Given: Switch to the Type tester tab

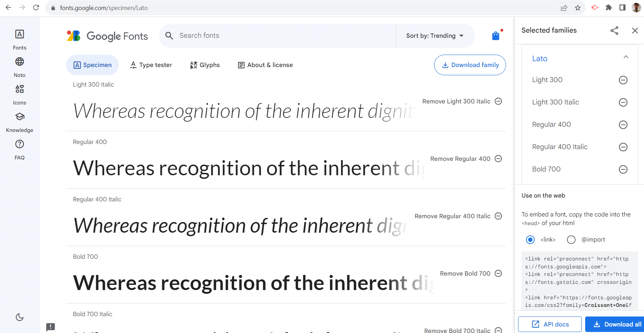Looking at the screenshot, I should pyautogui.click(x=151, y=65).
